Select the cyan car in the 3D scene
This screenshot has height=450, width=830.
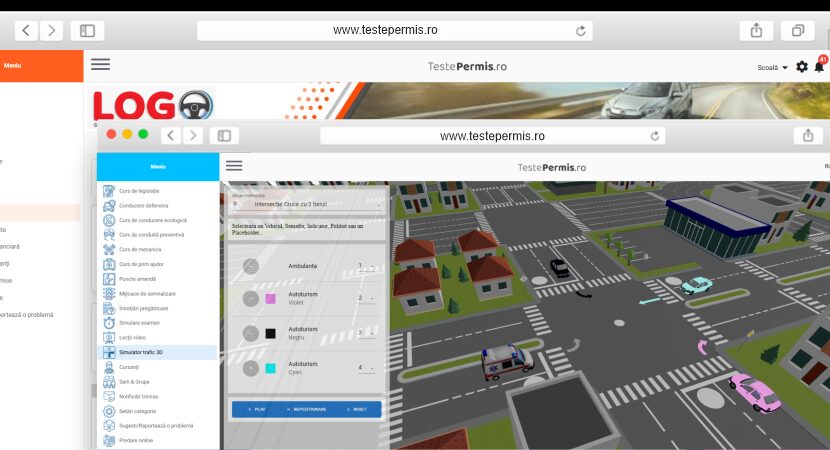(x=696, y=285)
